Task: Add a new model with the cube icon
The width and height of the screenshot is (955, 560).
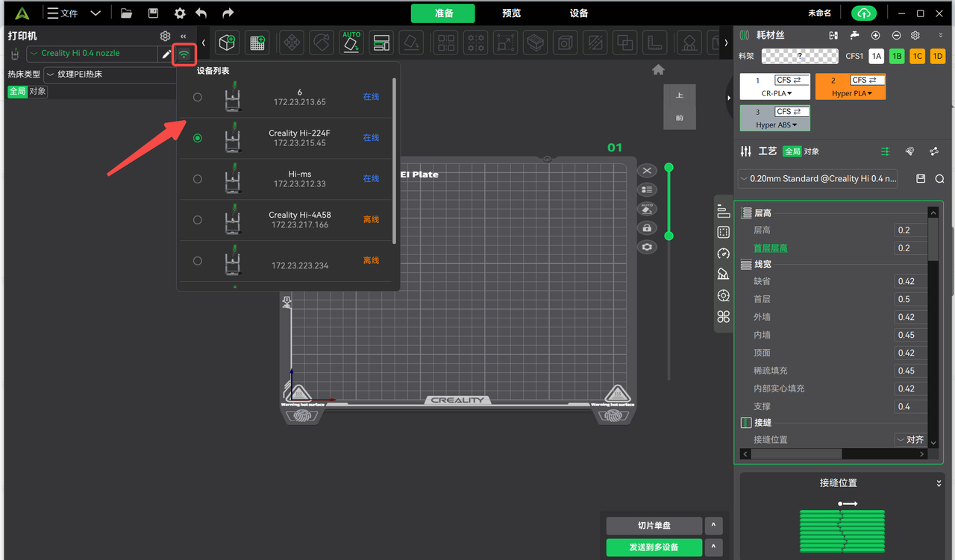Action: [x=227, y=43]
